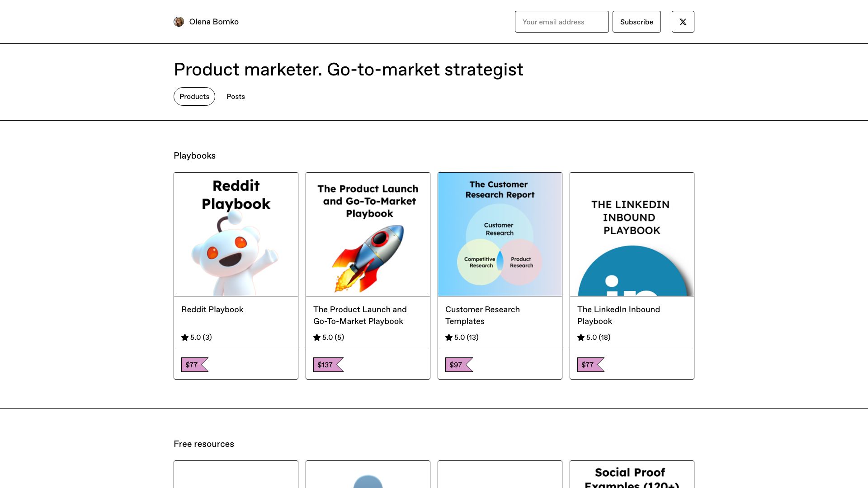Select the Products filter pill
Image resolution: width=868 pixels, height=488 pixels.
[x=194, y=96]
